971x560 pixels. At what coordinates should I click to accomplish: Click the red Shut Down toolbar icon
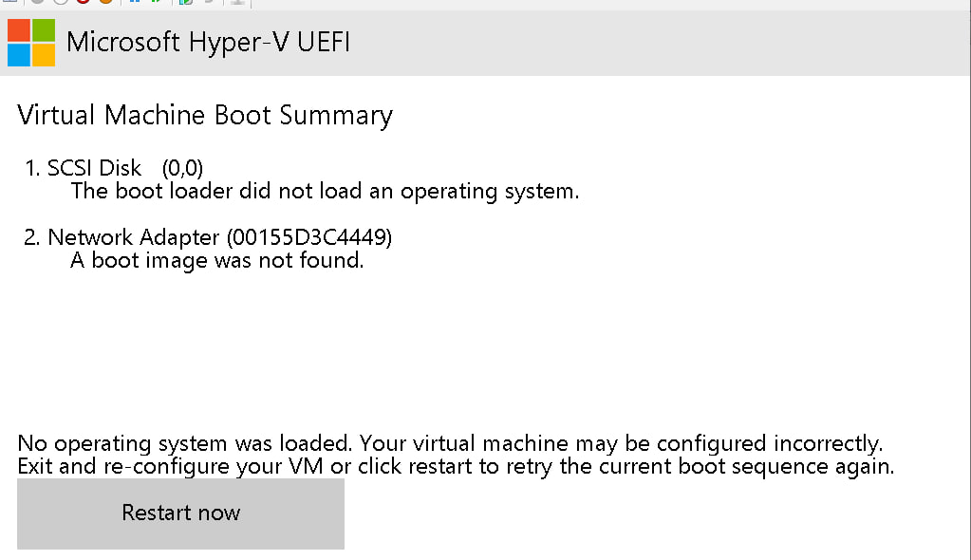[83, 1]
